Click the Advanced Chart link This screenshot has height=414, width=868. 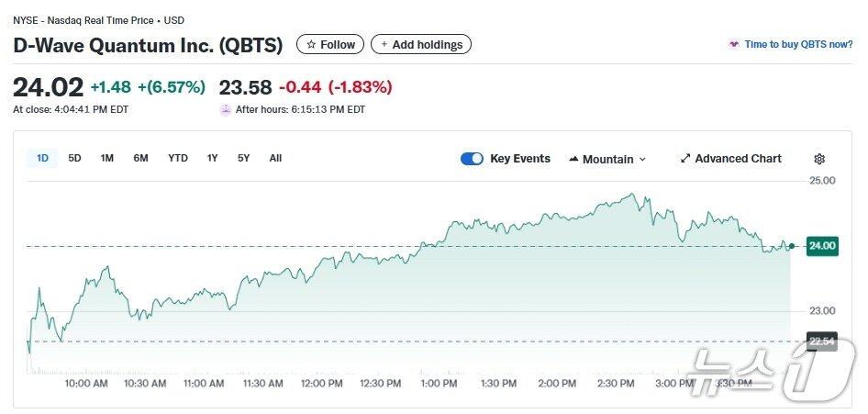point(738,159)
